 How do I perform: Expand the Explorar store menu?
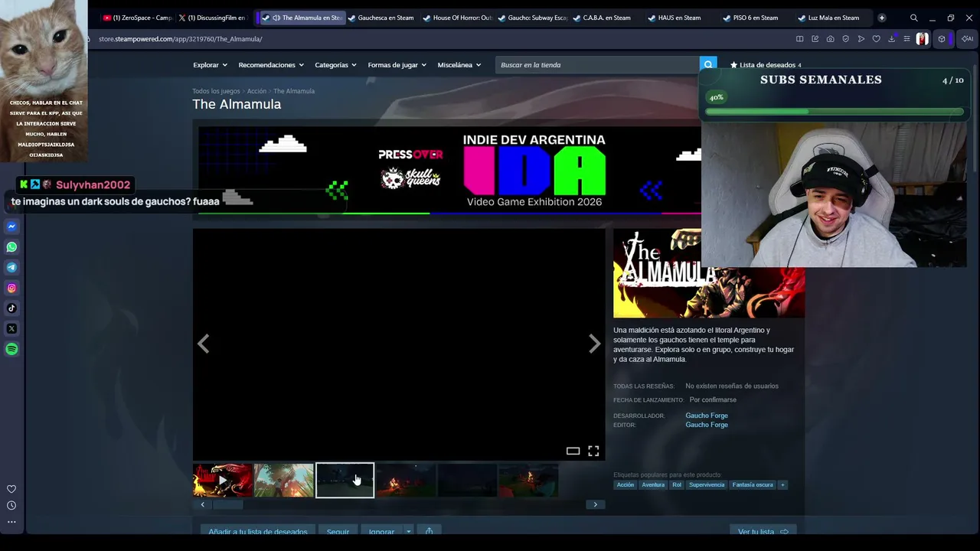[210, 65]
